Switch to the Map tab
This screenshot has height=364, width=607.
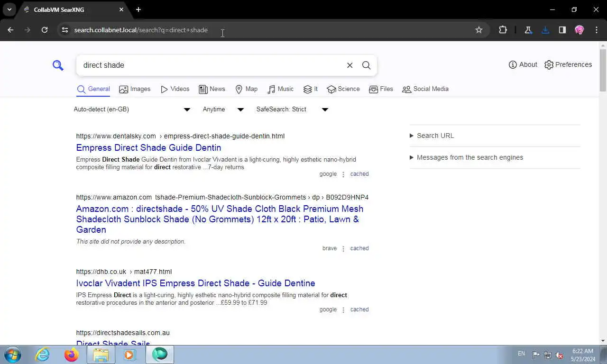coord(247,89)
